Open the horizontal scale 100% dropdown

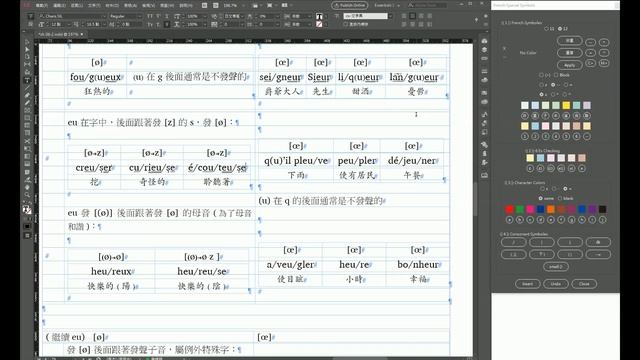click(x=205, y=24)
